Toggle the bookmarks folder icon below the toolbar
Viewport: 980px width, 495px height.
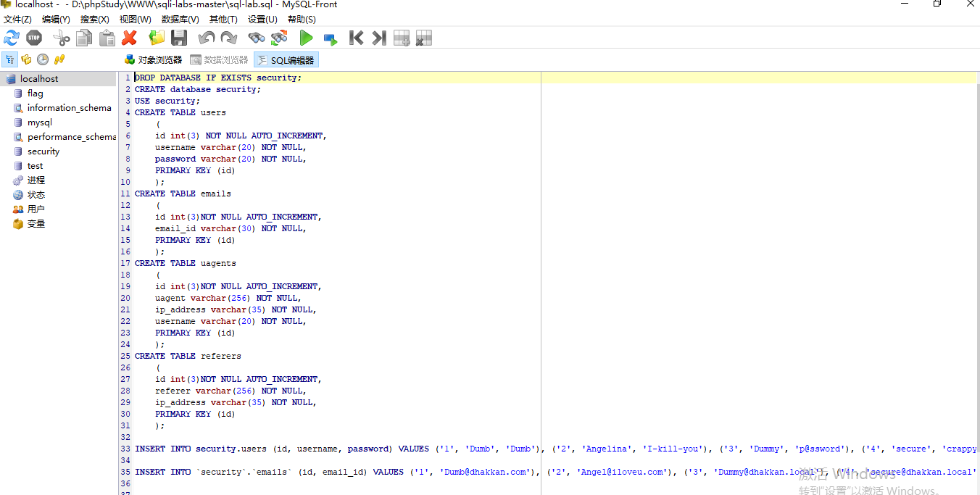[x=27, y=59]
